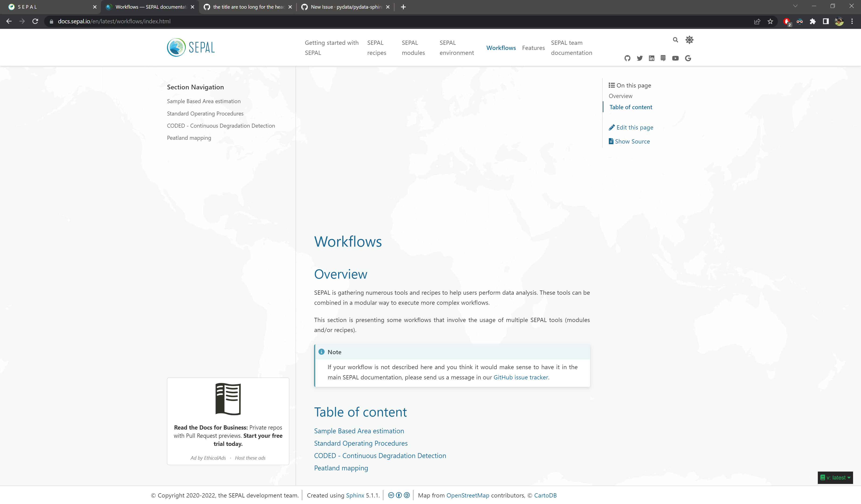Open SEPAL's LinkedIn page from the header
The image size is (861, 504).
[651, 58]
